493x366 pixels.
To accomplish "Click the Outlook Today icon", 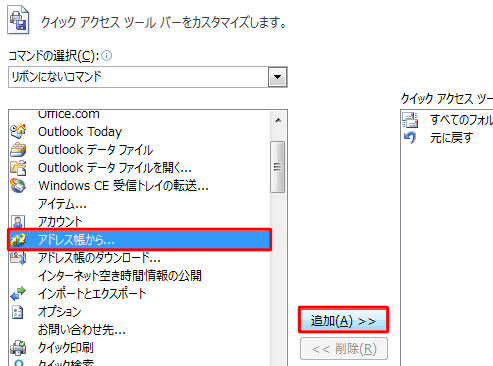I will pos(18,131).
